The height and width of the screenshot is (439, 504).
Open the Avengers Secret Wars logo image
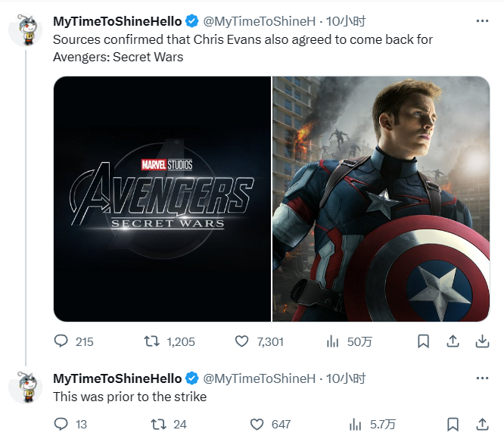tap(162, 199)
